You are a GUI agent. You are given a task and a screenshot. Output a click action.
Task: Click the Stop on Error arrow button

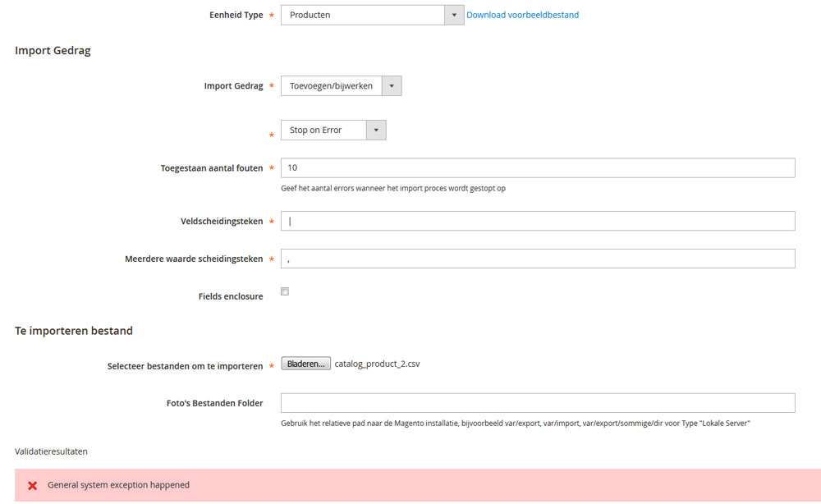[375, 130]
